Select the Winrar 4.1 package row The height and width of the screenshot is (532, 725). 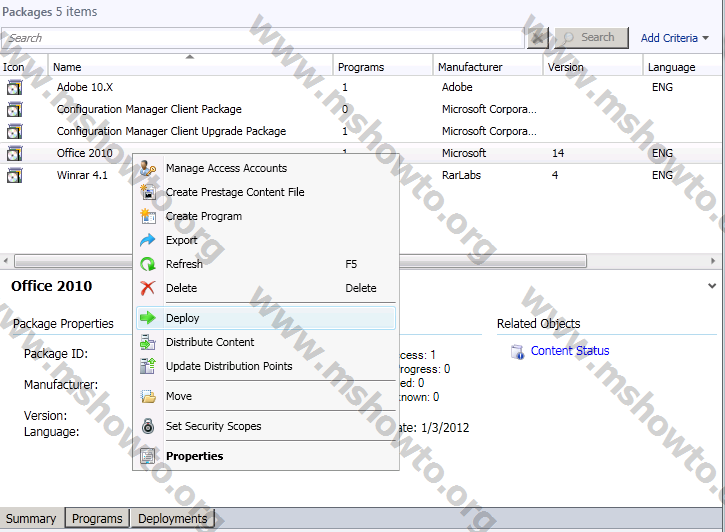click(x=362, y=176)
